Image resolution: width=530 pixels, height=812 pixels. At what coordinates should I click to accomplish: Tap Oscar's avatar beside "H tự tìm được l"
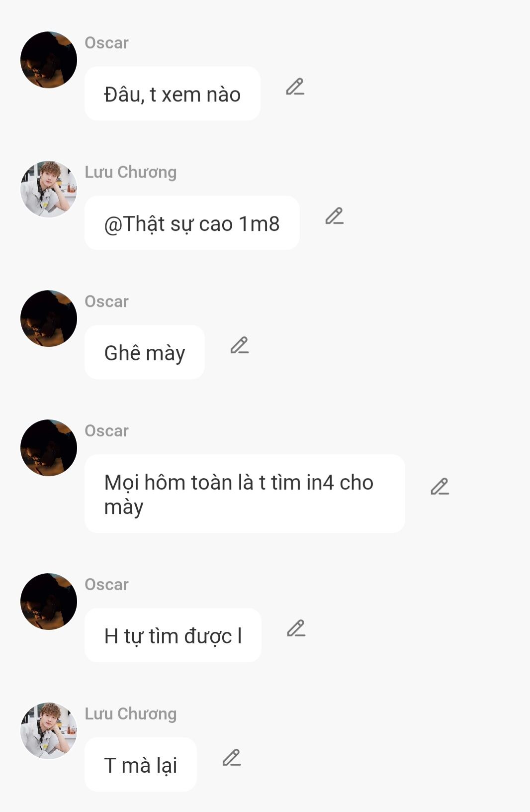(x=49, y=602)
